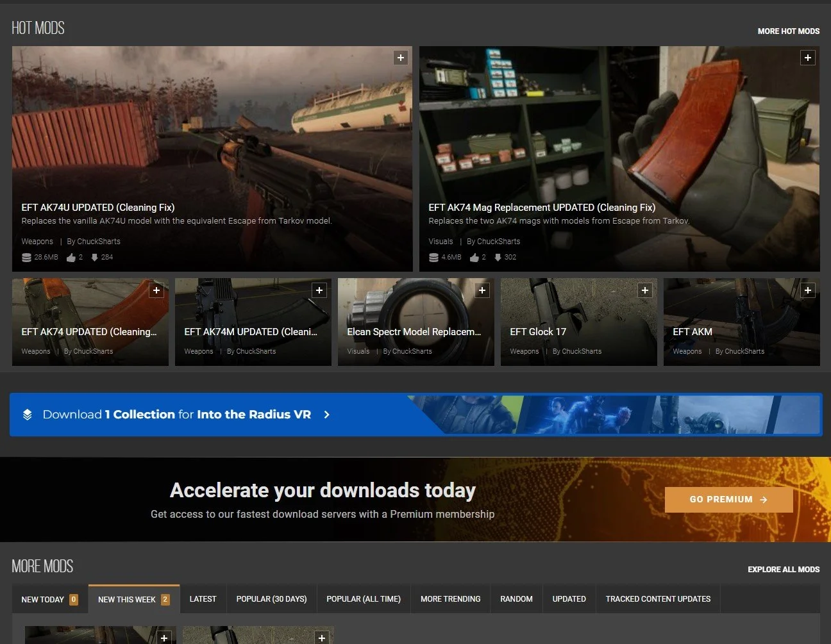Switch to the POPULAR (ALL TIME) tab
The width and height of the screenshot is (831, 644).
click(364, 599)
